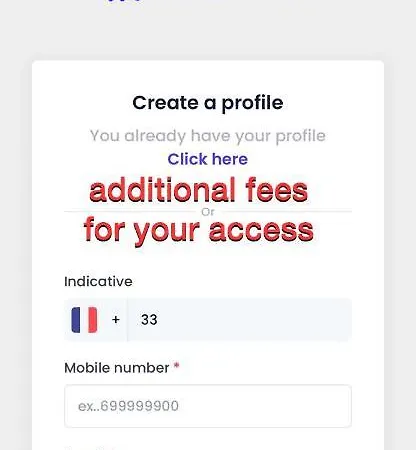This screenshot has height=450, width=416.
Task: Focus the Mobile number input field
Action: (208, 406)
